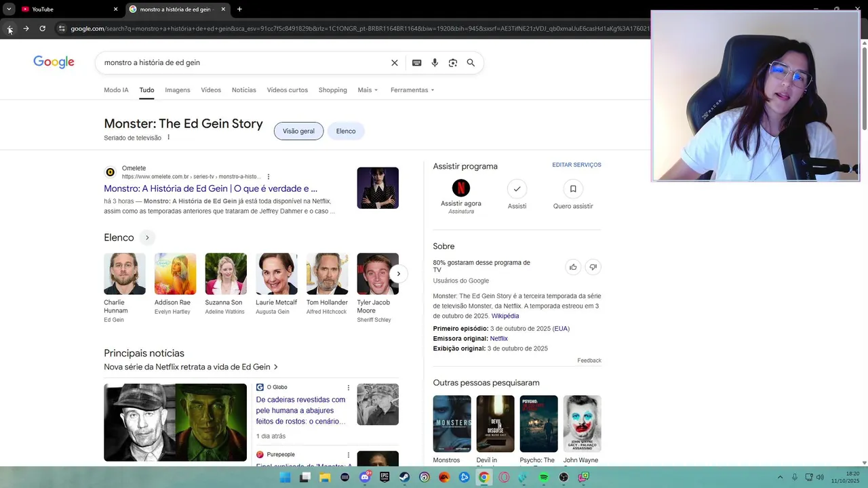This screenshot has height=488, width=868.
Task: Open Epic Games launcher from taskbar
Action: click(384, 477)
